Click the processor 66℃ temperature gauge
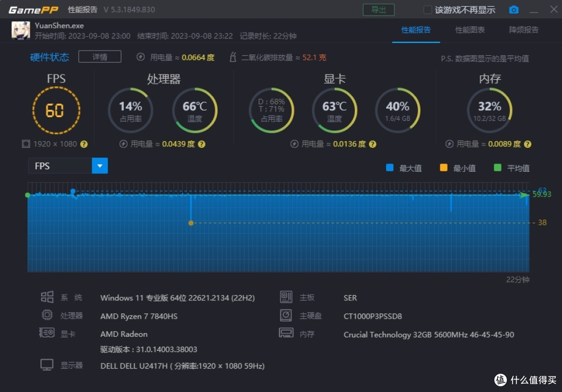The image size is (562, 392). (x=195, y=110)
